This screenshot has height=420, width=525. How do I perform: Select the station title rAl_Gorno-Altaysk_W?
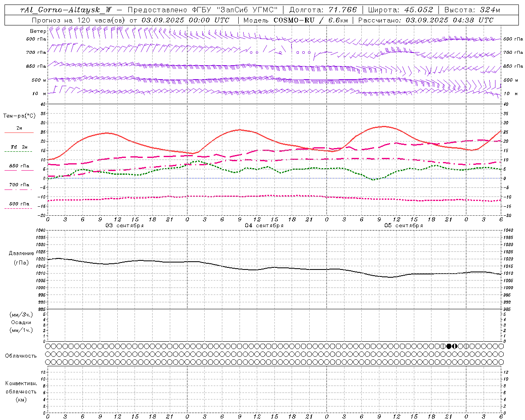66,10
